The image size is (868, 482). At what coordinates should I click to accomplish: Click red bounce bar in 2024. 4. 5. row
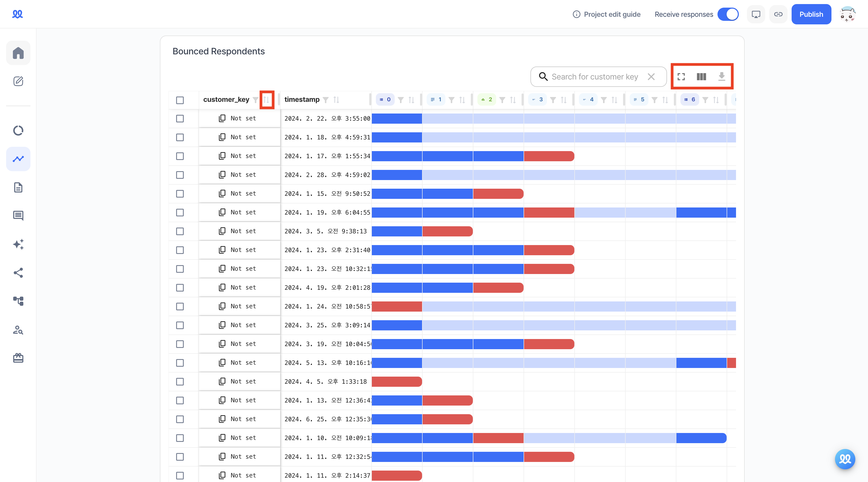(x=397, y=381)
